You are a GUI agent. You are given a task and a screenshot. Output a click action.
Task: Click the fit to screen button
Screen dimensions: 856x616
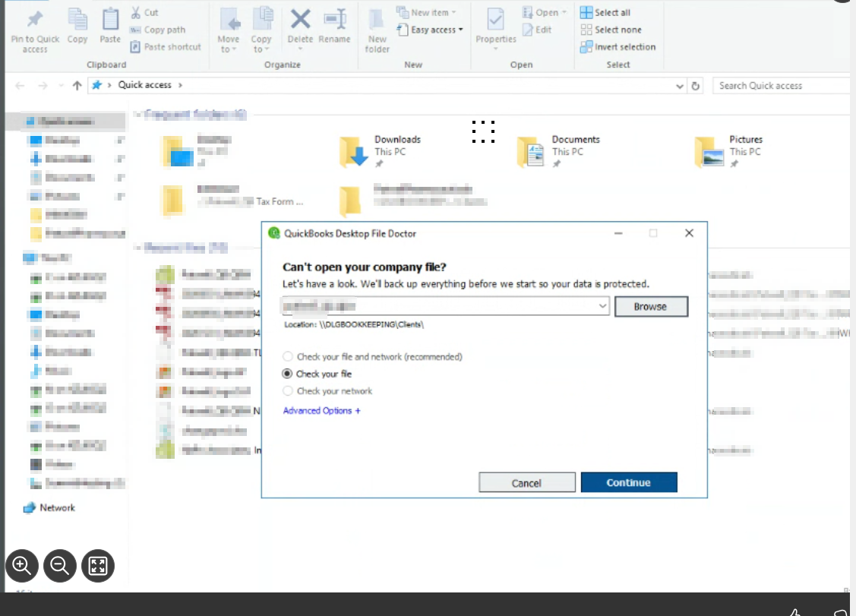tap(98, 566)
